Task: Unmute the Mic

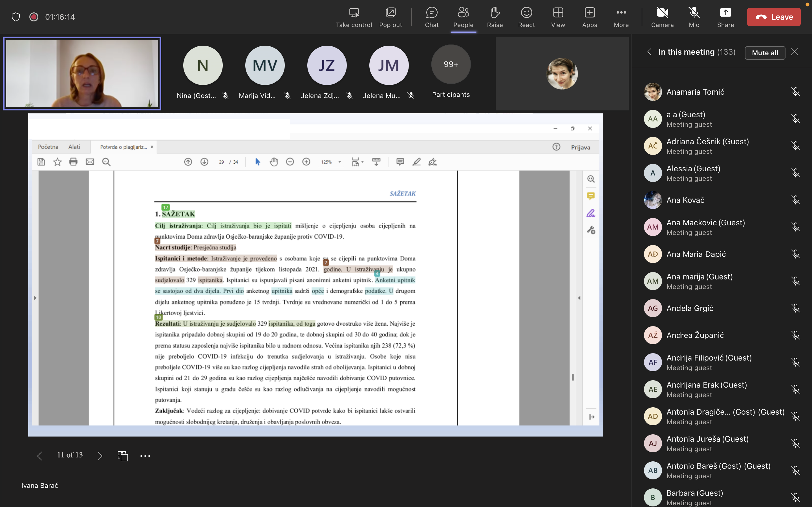Action: [x=694, y=17]
